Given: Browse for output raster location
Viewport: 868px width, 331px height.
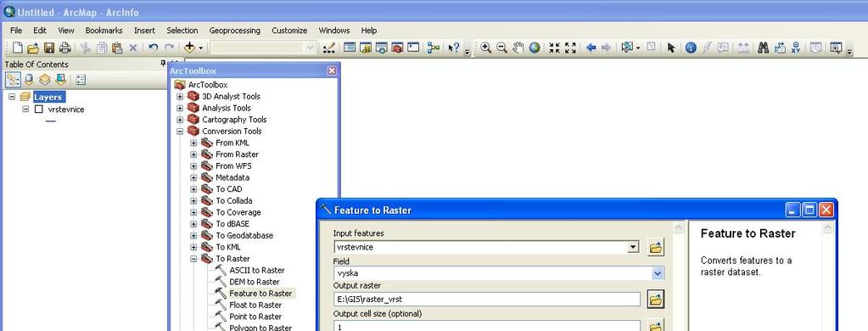Looking at the screenshot, I should coord(655,300).
